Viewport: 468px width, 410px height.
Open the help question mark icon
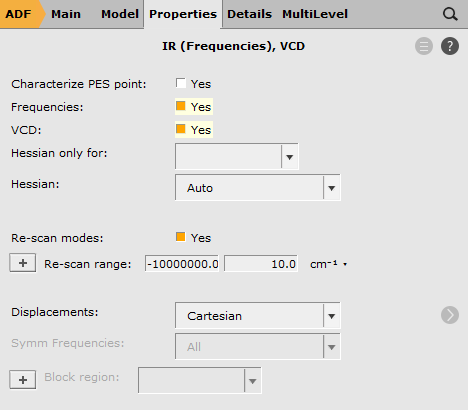(x=450, y=46)
